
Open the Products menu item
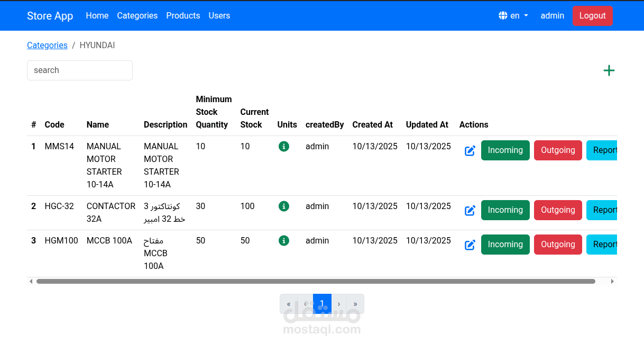(183, 16)
